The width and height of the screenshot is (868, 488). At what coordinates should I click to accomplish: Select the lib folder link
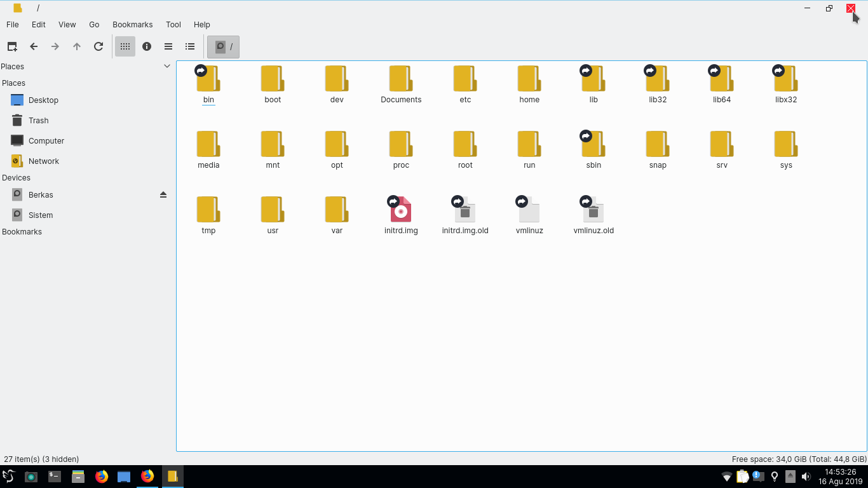(593, 85)
